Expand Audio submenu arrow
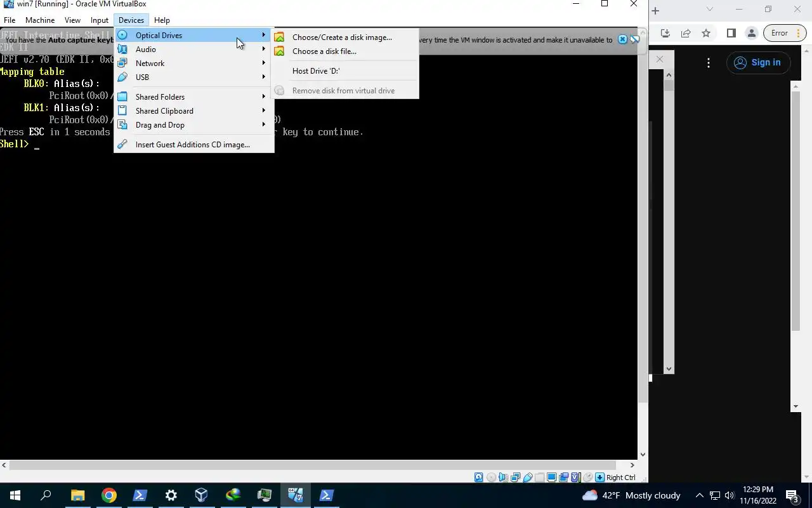Viewport: 812px width, 508px height. click(264, 49)
